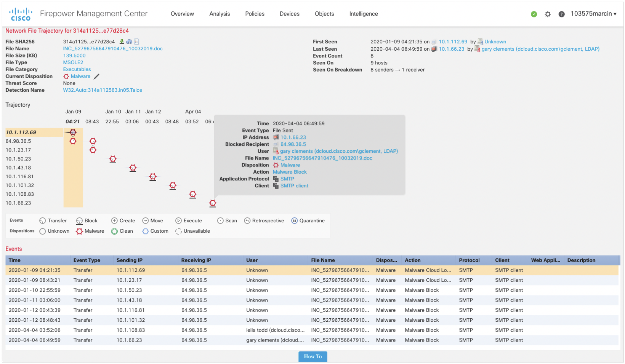
Task: Select malware event marker on 10.1.108.83 row
Action: coord(193,194)
